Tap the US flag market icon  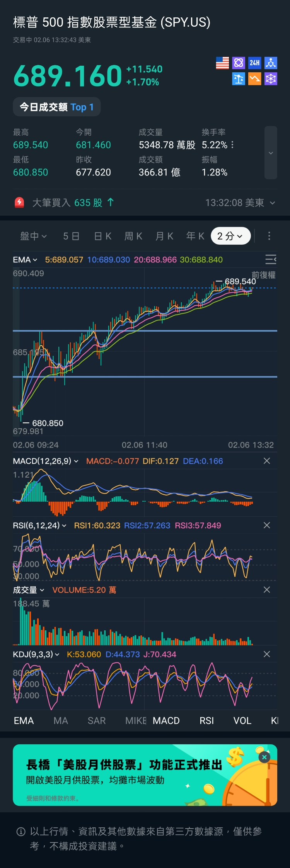pyautogui.click(x=222, y=63)
